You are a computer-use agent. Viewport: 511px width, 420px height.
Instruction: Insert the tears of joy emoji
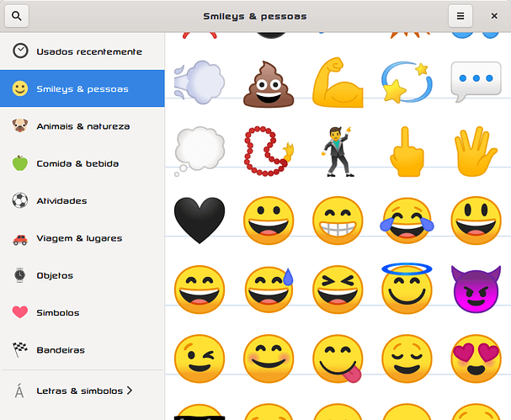click(x=407, y=221)
